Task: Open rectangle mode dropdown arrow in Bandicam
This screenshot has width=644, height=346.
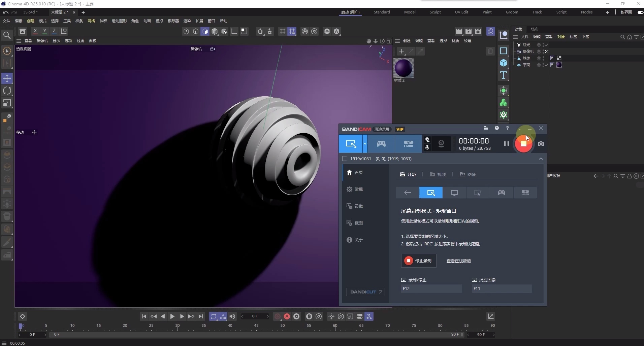Action: click(365, 144)
